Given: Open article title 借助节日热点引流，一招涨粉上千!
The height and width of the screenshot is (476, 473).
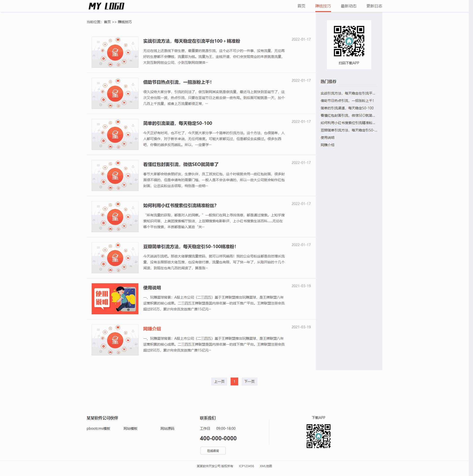Looking at the screenshot, I should point(177,82).
